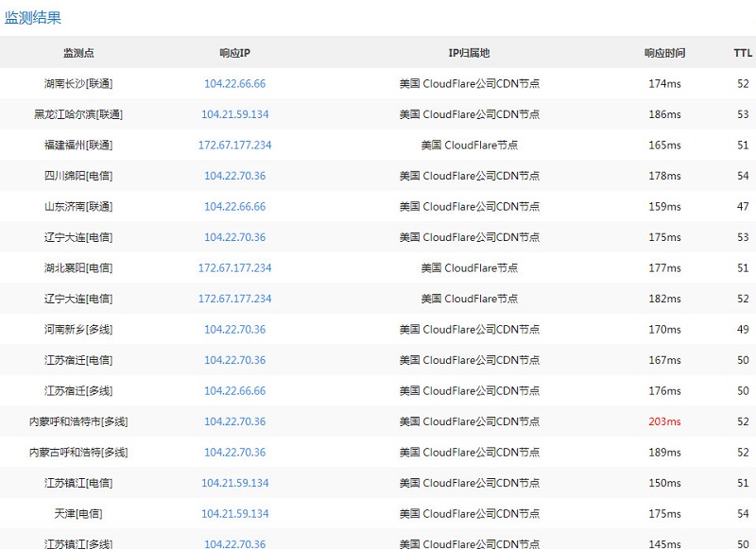756x549 pixels.
Task: Open IP 172.67.177.234 in the 182ms row
Action: point(234,299)
